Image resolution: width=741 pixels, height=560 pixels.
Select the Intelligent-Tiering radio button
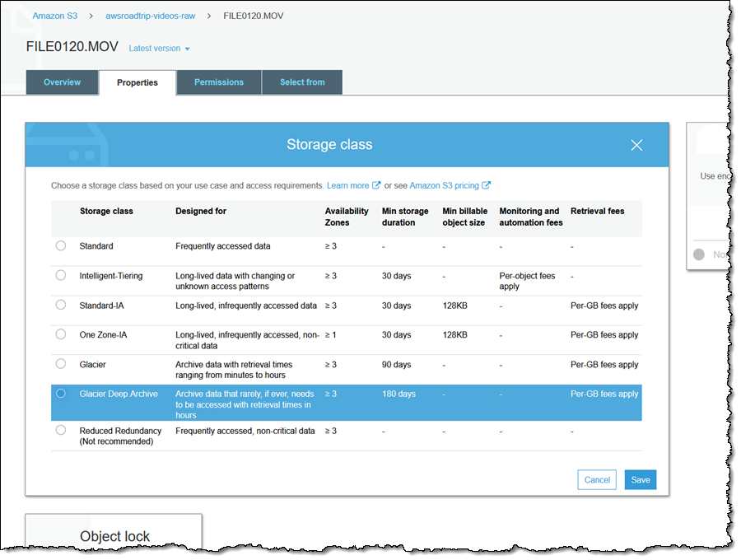point(60,276)
